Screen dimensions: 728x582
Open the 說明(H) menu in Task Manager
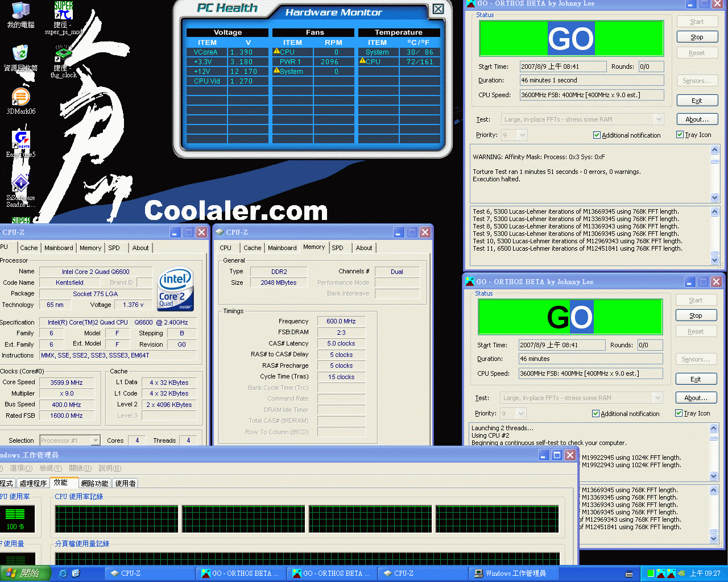(x=110, y=468)
